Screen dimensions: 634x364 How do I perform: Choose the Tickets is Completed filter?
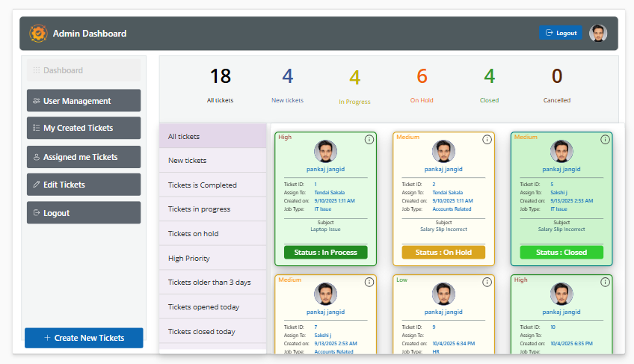212,185
